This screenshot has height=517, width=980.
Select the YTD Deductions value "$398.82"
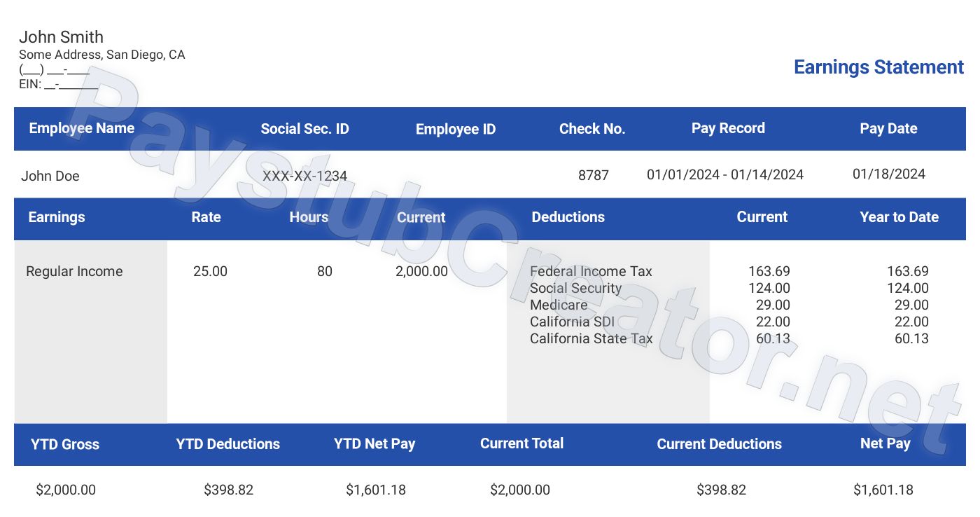point(228,490)
